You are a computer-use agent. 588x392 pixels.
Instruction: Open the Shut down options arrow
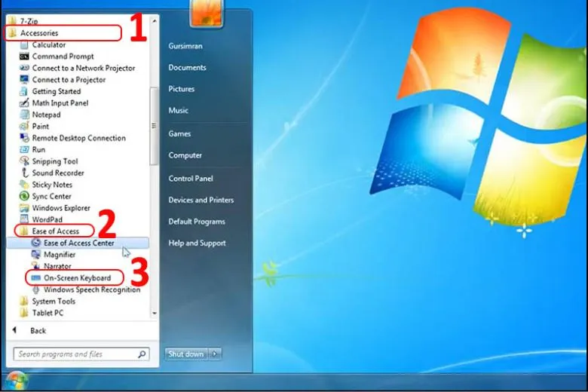point(215,354)
